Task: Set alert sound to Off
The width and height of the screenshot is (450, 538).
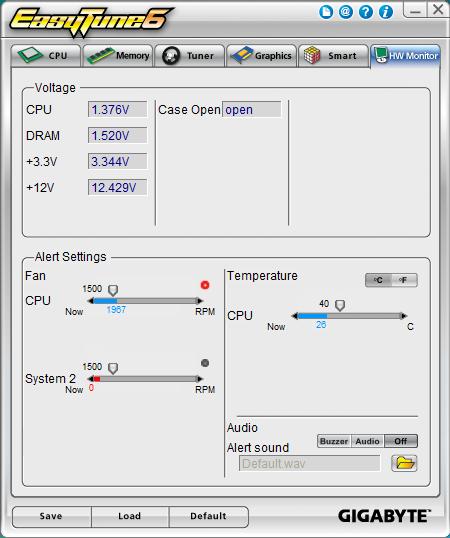Action: pos(401,441)
